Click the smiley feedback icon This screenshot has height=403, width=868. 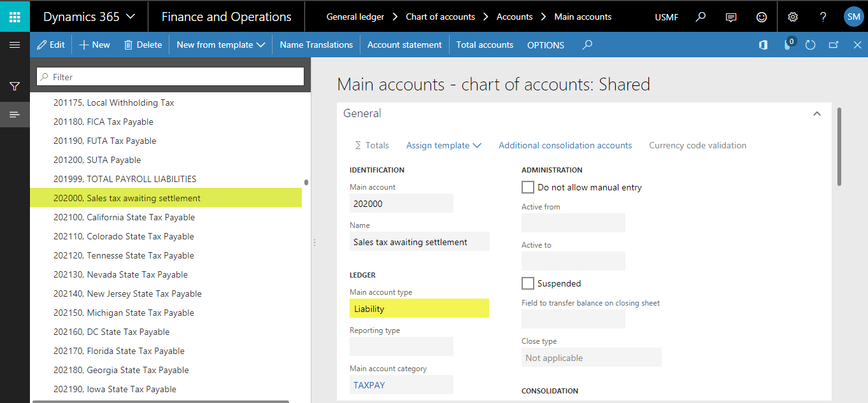pyautogui.click(x=762, y=17)
